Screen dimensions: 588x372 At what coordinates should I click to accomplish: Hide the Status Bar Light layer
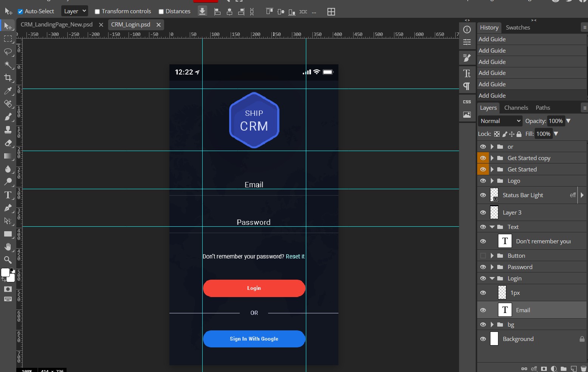[483, 195]
